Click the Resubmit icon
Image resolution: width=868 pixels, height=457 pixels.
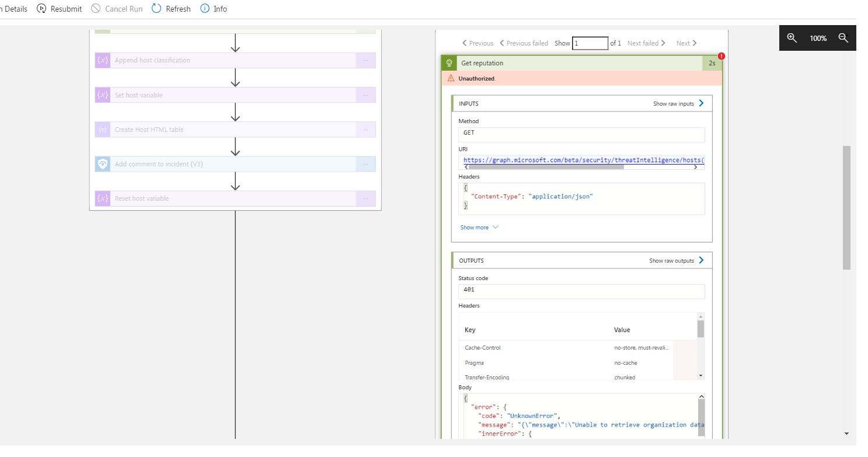pos(40,8)
